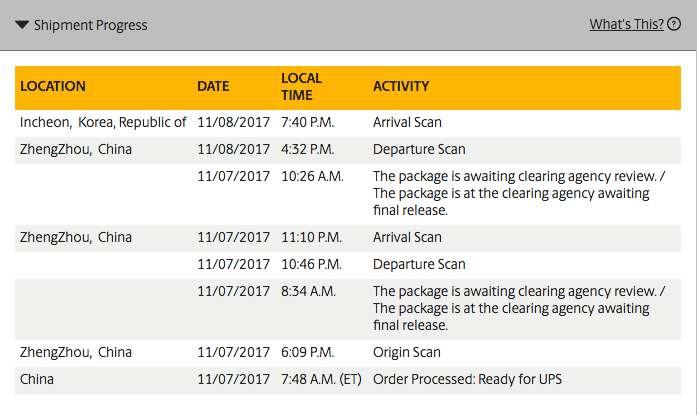Click the LOCATION column header
This screenshot has height=415, width=699.
click(x=53, y=87)
